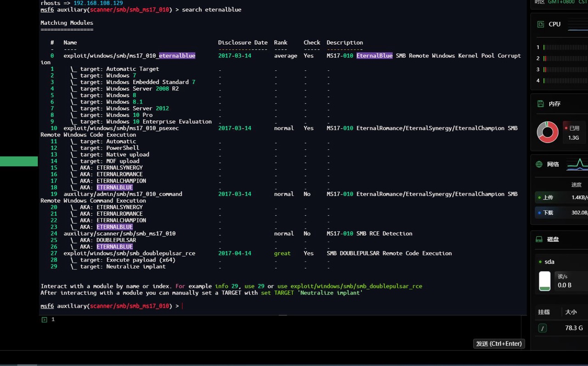
Task: Click 'info 29' example text
Action: point(228,286)
